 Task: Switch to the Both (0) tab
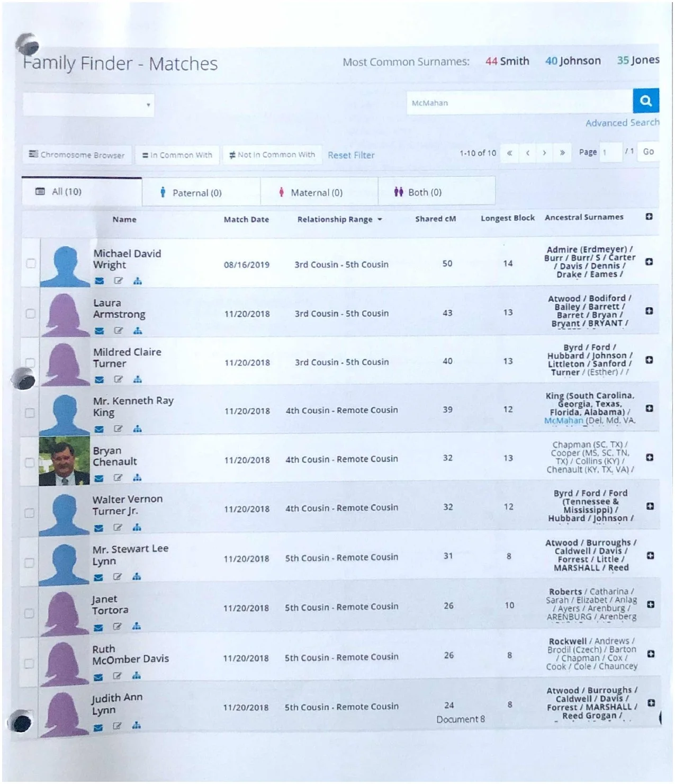pos(437,192)
